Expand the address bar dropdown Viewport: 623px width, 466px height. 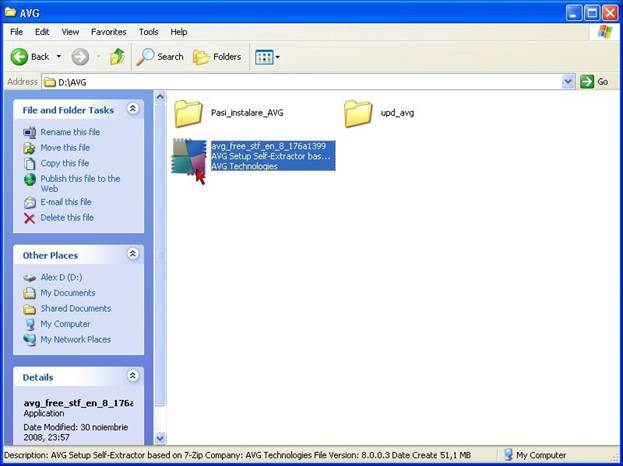coord(569,82)
